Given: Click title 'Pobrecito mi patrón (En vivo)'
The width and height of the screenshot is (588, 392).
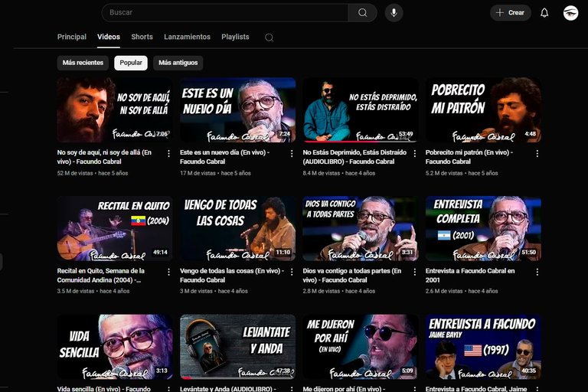Looking at the screenshot, I should point(469,157).
